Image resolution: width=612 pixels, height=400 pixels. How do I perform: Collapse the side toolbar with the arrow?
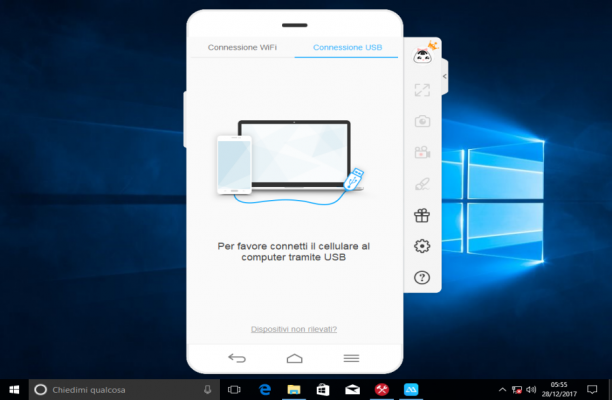point(445,76)
